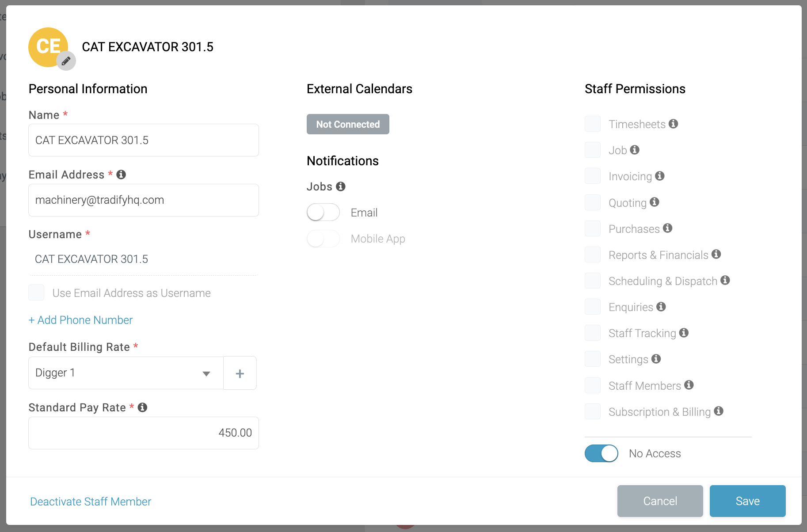Check the Staff Tracking box

pos(593,333)
